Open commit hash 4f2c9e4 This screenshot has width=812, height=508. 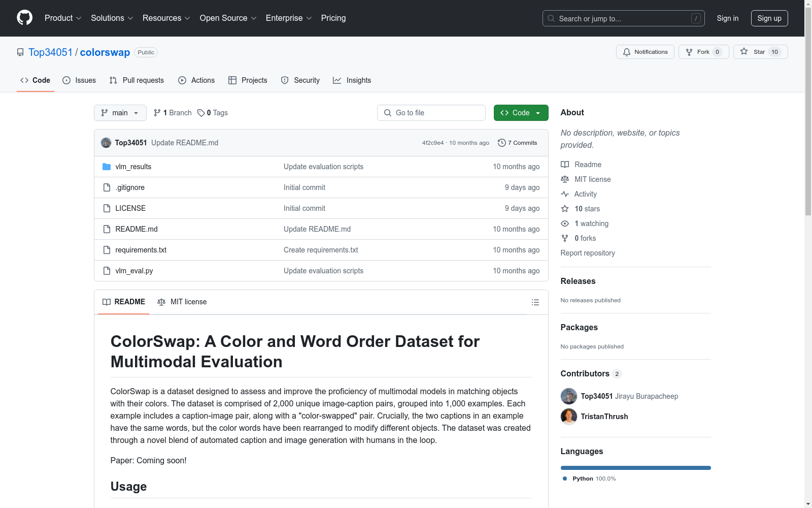click(x=433, y=143)
